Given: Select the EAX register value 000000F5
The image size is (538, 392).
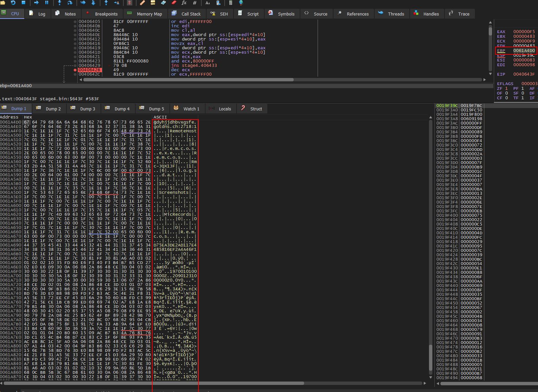Looking at the screenshot, I should click(x=524, y=32).
